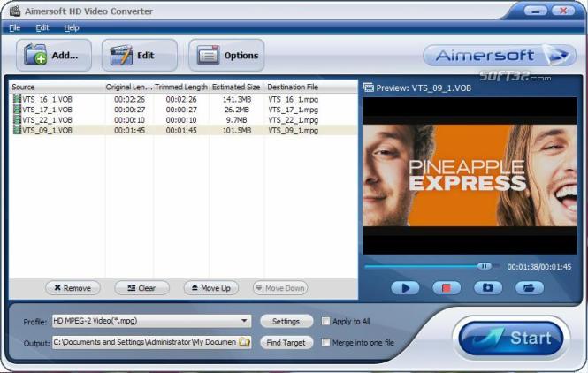Stop the preview with the red button
The width and height of the screenshot is (588, 373).
[447, 288]
